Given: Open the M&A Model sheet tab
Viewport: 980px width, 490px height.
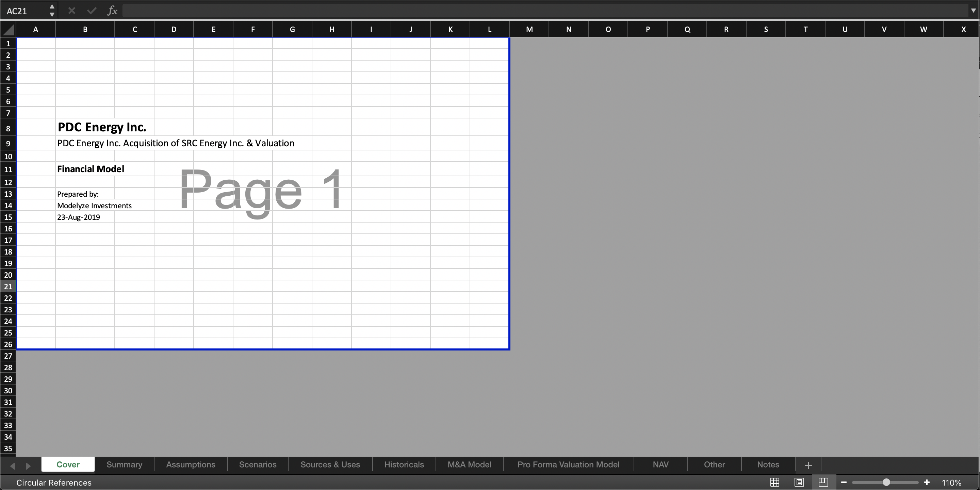Looking at the screenshot, I should point(470,464).
